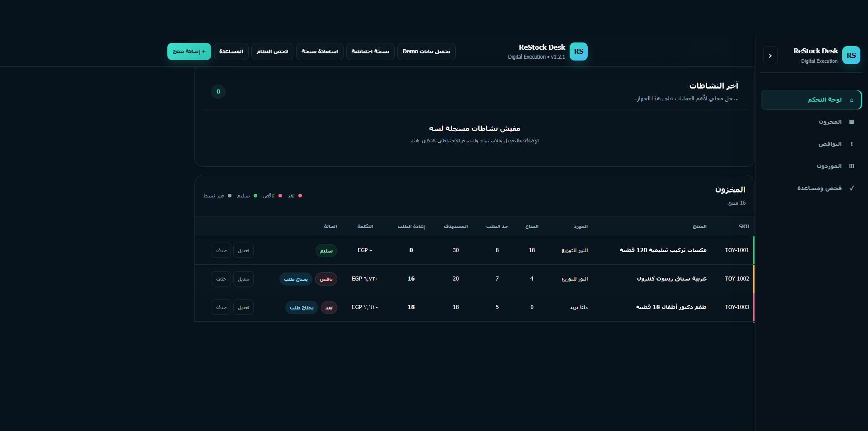Click the نفد out-of-stock legend dot
868x431 pixels.
point(300,196)
